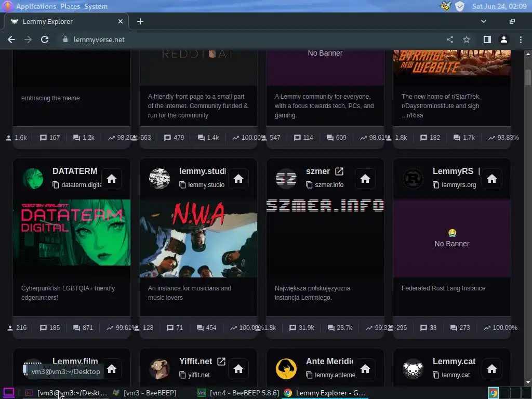Click the 'Federated Rust Lang Instance' description
The width and height of the screenshot is (532, 399).
tap(444, 288)
